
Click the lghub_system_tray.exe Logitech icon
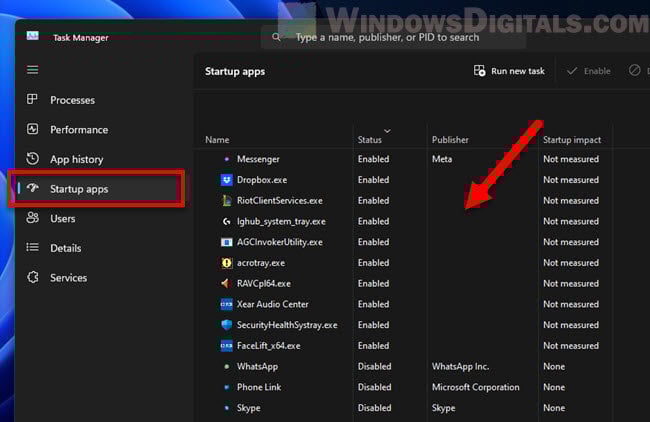(x=226, y=221)
